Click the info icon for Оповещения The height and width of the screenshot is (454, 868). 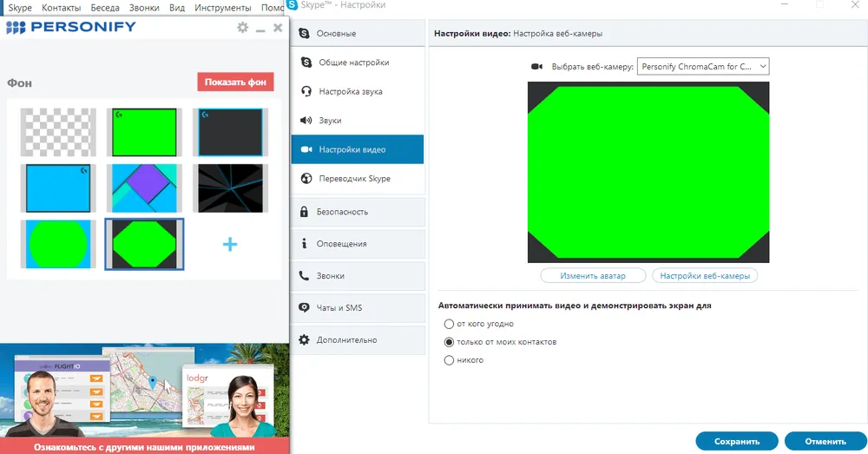point(304,244)
